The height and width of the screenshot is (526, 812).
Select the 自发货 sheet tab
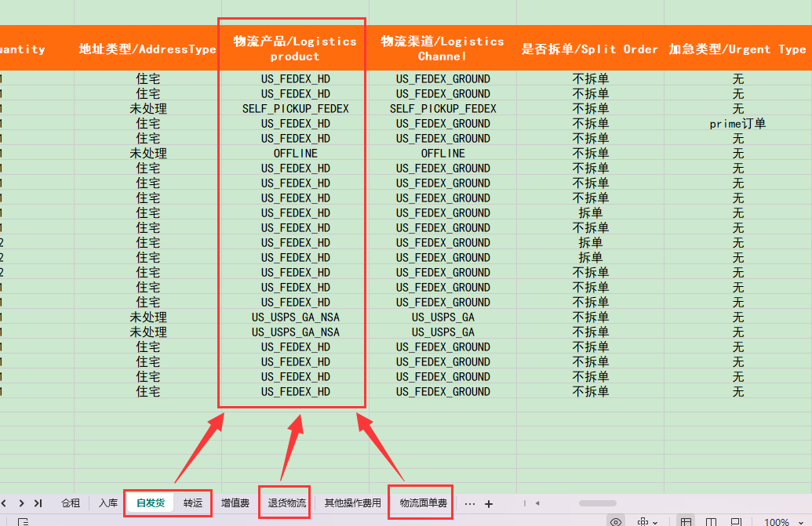151,502
